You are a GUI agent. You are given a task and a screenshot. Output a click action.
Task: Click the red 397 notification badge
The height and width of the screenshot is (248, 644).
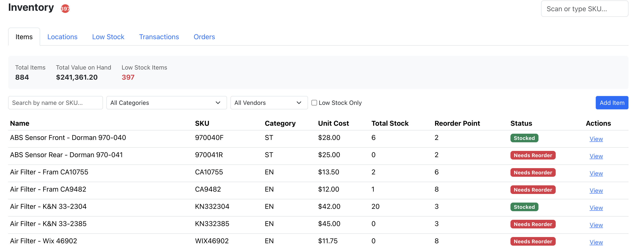pos(65,9)
